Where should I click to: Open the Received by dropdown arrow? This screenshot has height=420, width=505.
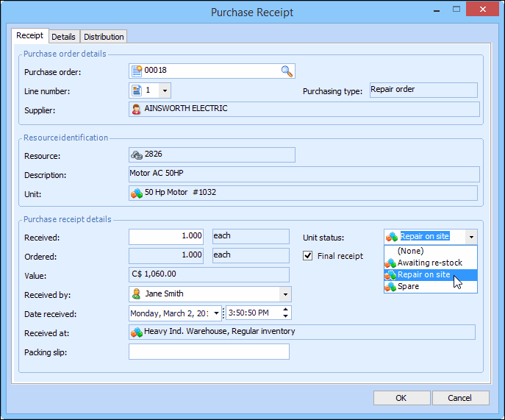[x=284, y=294]
